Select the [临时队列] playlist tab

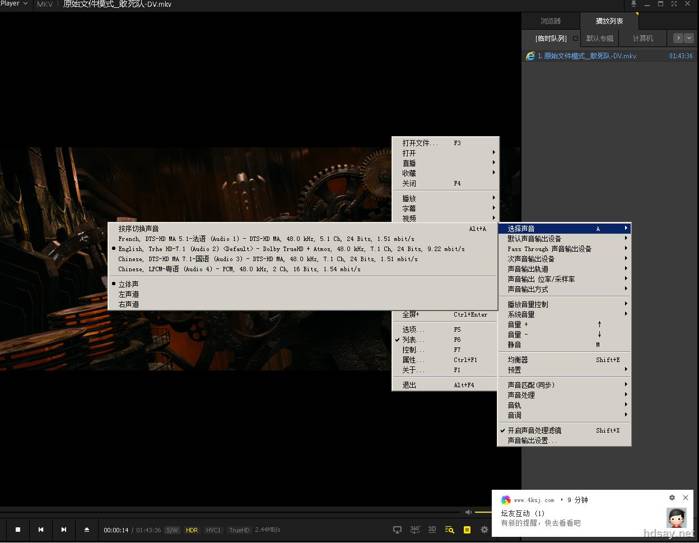[551, 38]
